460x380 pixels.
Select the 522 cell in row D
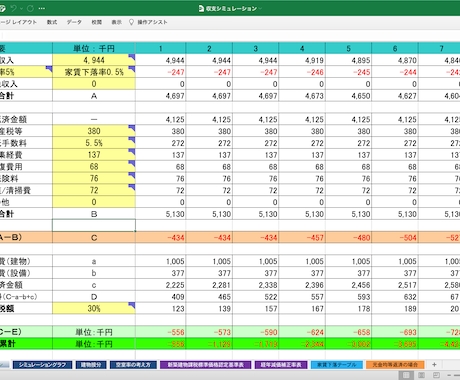(256, 296)
